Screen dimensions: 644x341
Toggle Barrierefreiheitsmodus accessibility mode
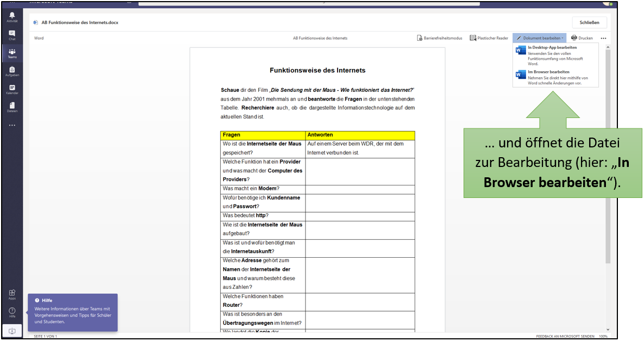coord(440,38)
